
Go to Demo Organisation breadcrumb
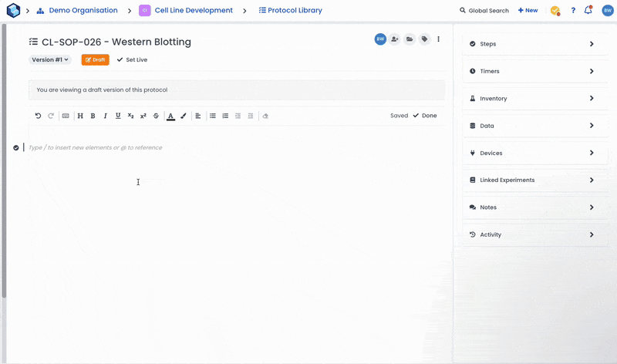click(83, 10)
